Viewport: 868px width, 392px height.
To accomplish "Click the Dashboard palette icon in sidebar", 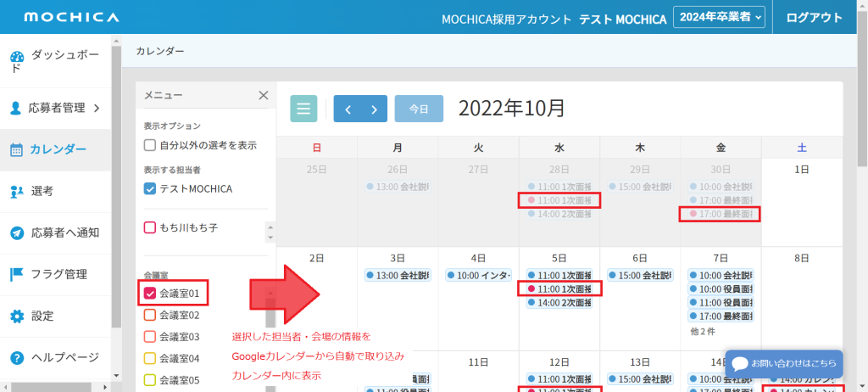I will (17, 58).
